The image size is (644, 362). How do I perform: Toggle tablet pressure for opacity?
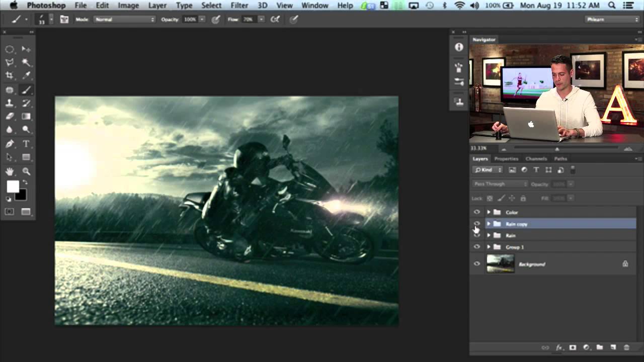point(216,19)
